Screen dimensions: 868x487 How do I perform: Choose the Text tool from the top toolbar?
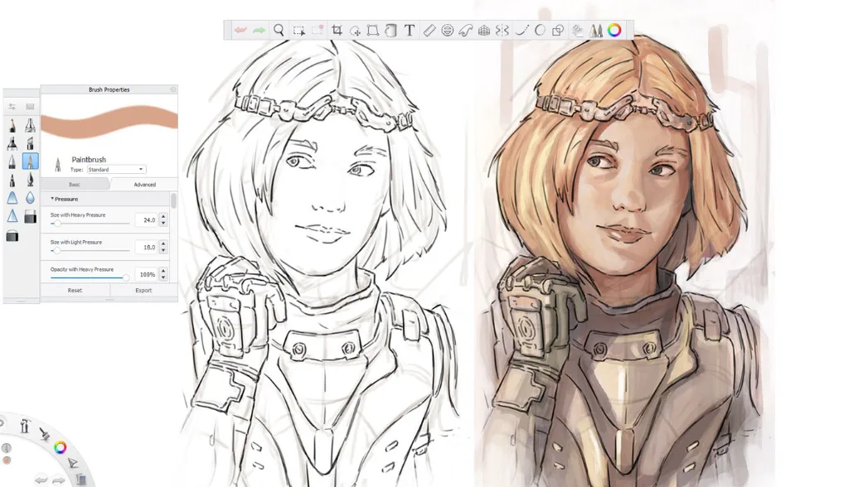(x=410, y=31)
